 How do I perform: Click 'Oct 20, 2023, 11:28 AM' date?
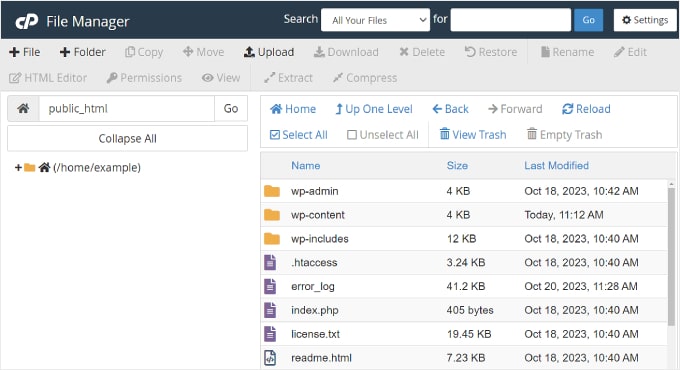pyautogui.click(x=581, y=286)
